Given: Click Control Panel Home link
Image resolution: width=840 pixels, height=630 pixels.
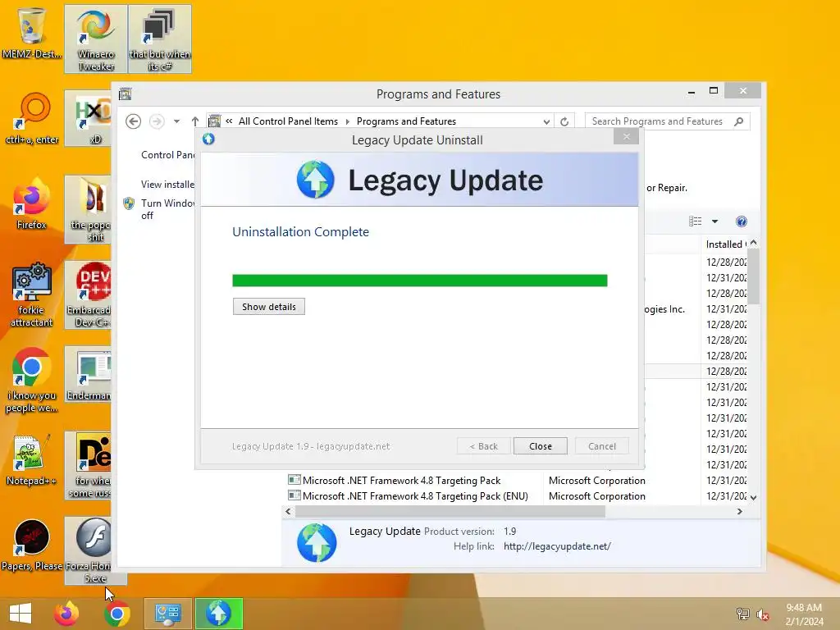Looking at the screenshot, I should [x=167, y=155].
